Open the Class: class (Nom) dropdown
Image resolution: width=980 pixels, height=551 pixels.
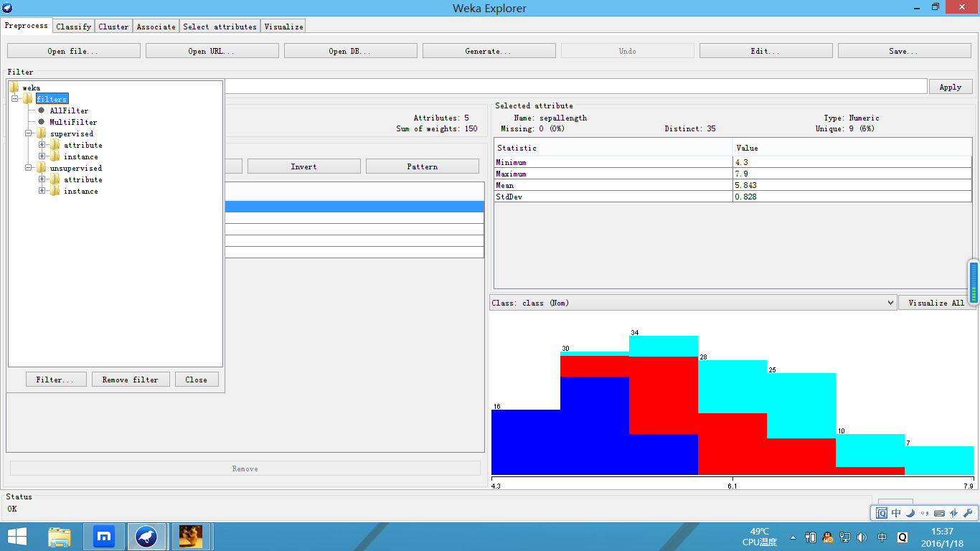click(x=693, y=303)
